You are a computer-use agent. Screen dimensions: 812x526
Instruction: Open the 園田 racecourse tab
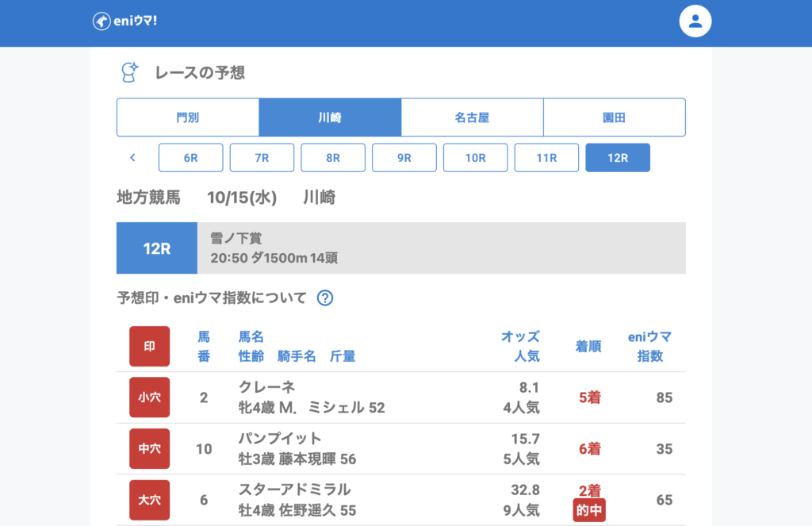pos(614,117)
